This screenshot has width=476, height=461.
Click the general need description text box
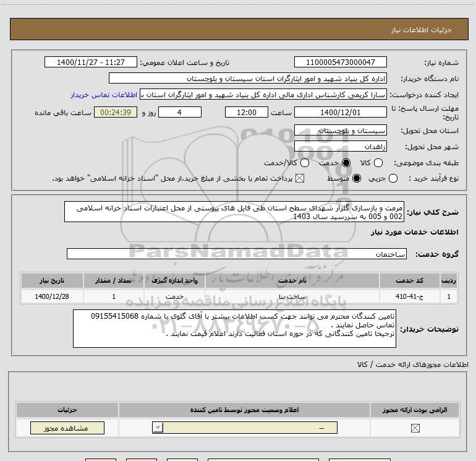(234, 212)
